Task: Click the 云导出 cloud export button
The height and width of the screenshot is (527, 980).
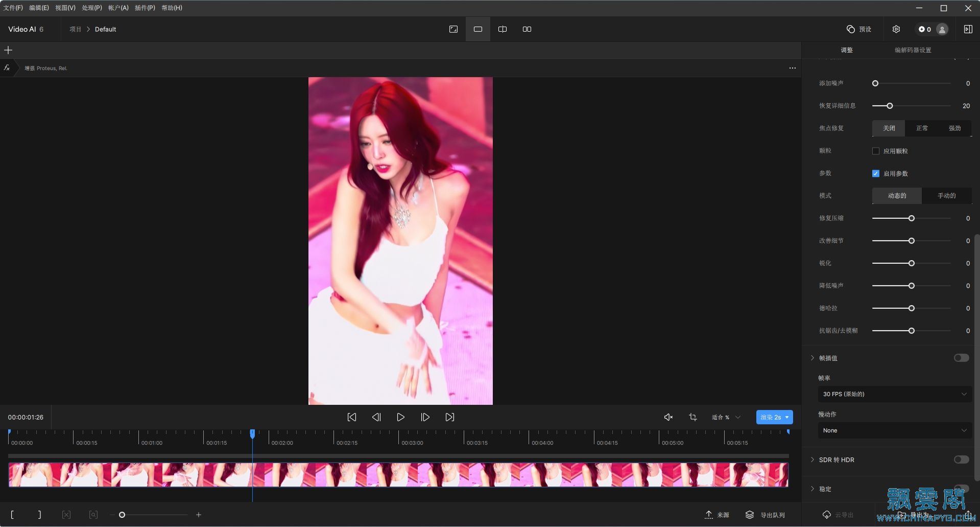Action: click(x=838, y=515)
